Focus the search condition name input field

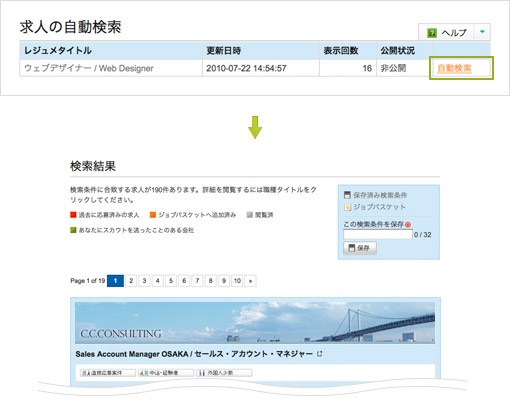378,234
